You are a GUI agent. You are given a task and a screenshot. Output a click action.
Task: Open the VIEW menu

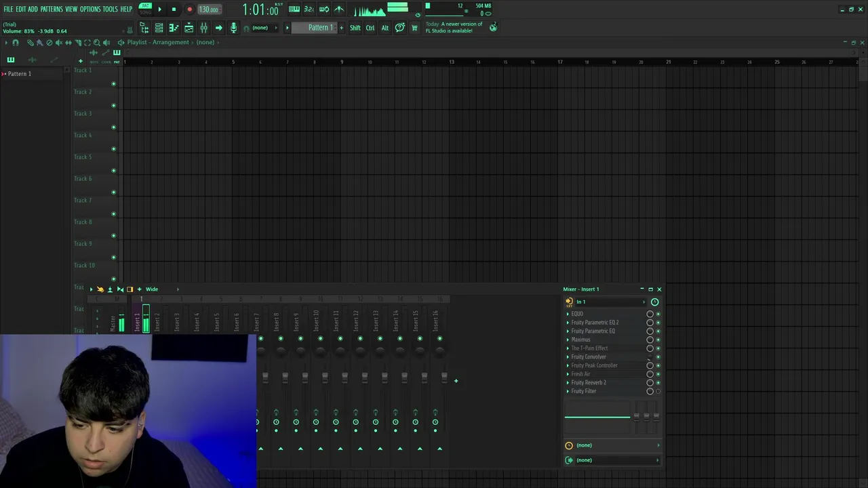[71, 9]
